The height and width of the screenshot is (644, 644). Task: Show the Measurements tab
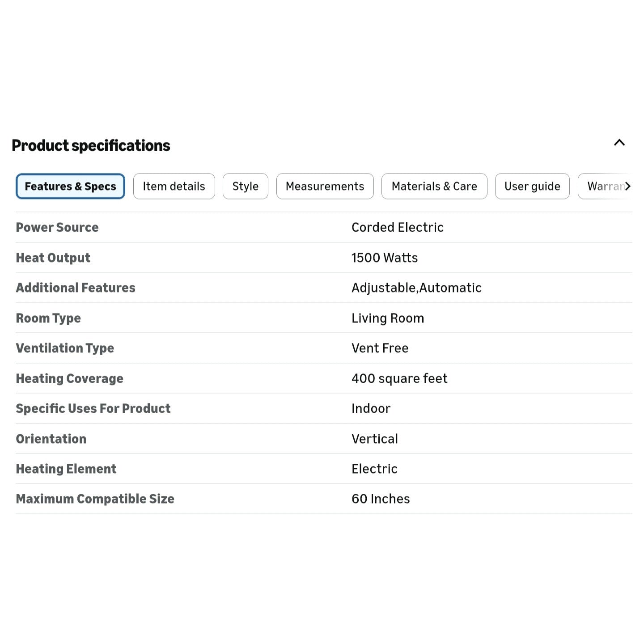coord(325,186)
